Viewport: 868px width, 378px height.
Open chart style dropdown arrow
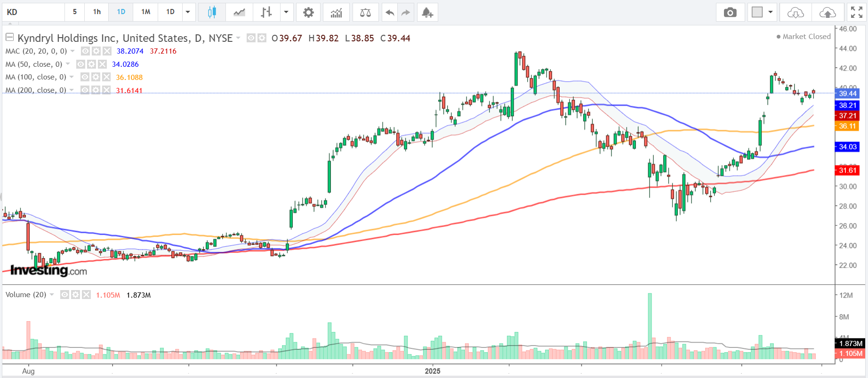click(x=286, y=12)
